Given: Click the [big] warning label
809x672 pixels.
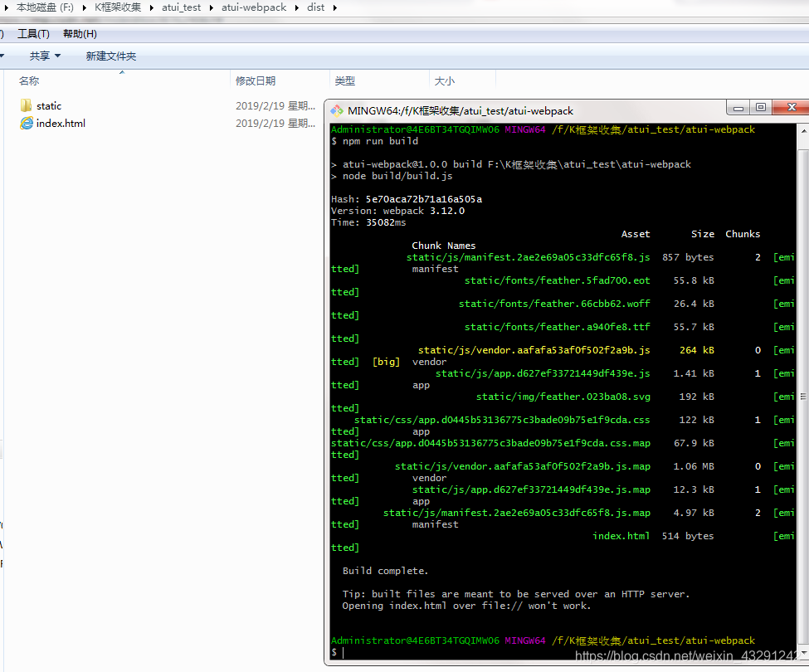Looking at the screenshot, I should click(386, 362).
